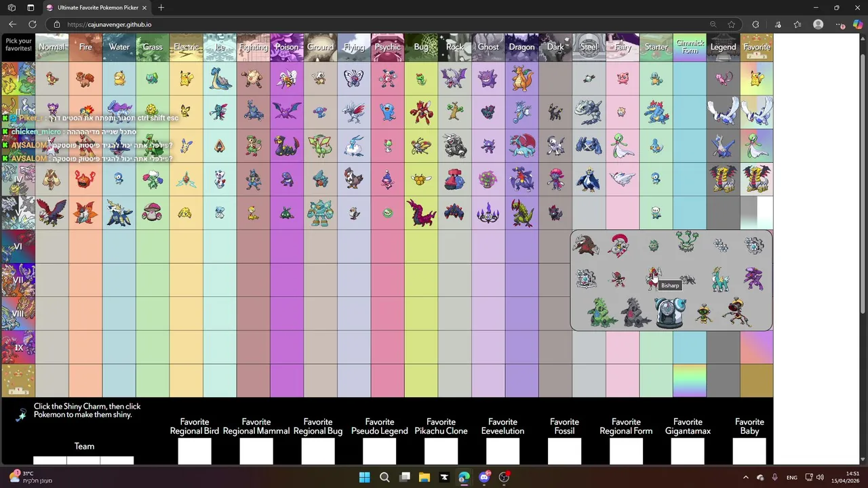Open the Favorite Gigantamax box
This screenshot has height=488, width=868.
point(688,451)
